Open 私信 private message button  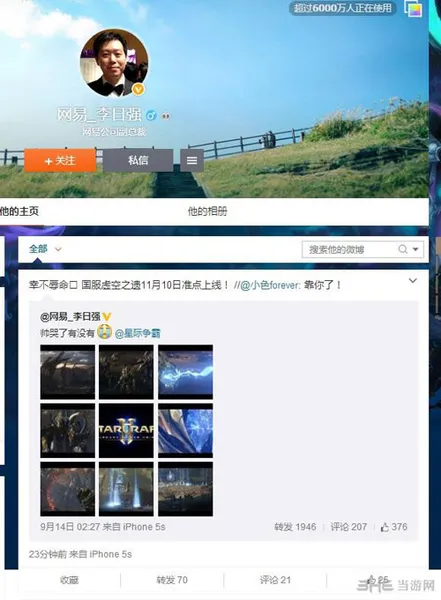pos(138,160)
